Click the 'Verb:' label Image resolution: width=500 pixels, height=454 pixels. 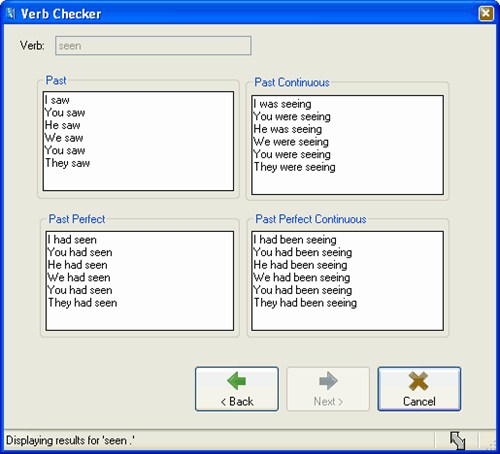(32, 46)
